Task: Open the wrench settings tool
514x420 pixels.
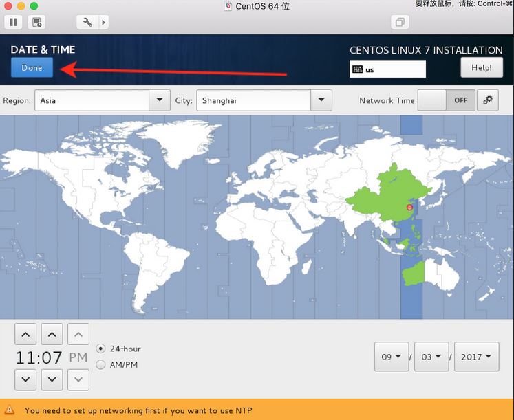Action: [x=87, y=22]
